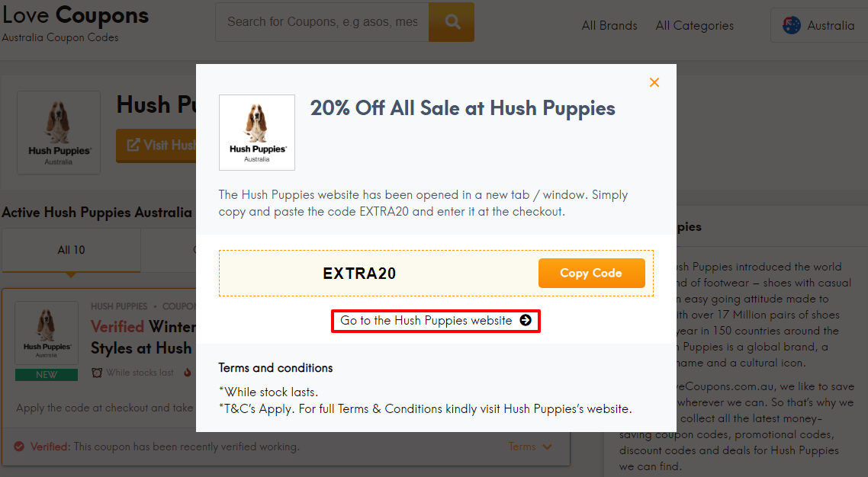
Task: Expand the Terms section on the coupon
Action: click(x=531, y=447)
